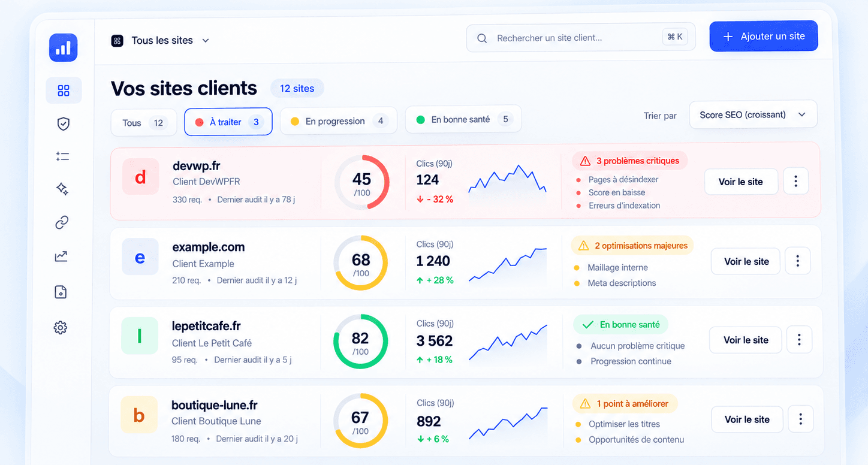Screen dimensions: 868x465
Task: Click the Rechercher un site client search field
Action: pyautogui.click(x=581, y=37)
